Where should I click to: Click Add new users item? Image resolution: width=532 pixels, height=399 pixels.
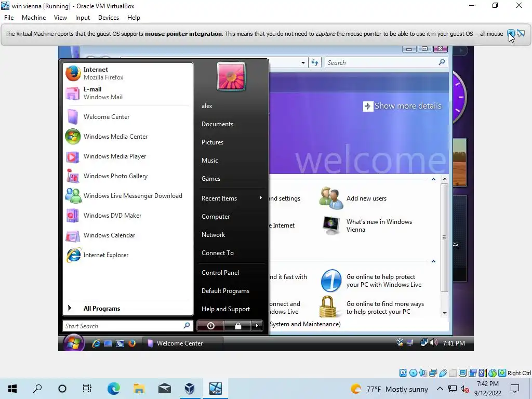353,198
